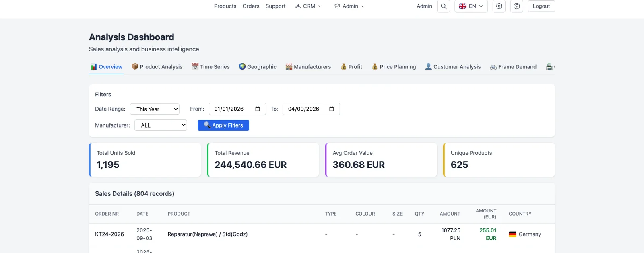Open the help question mark icon
This screenshot has width=644, height=253.
click(517, 6)
